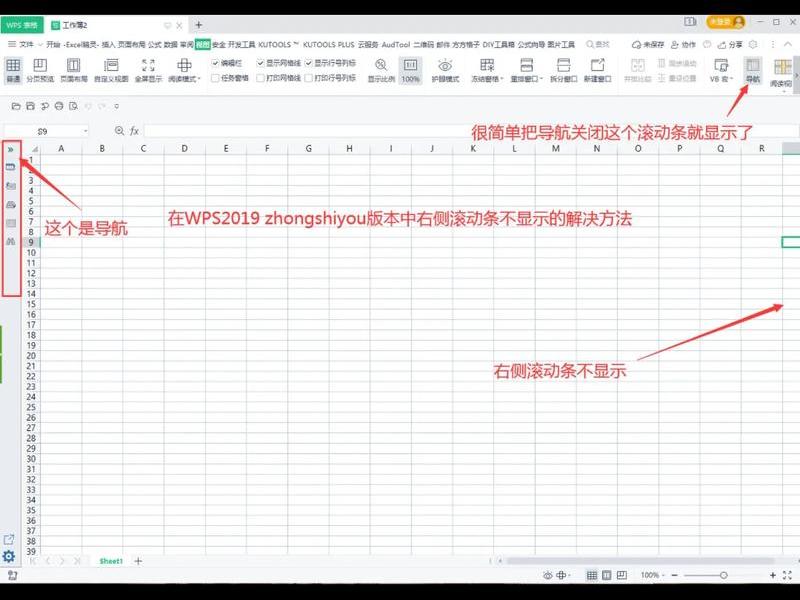Uncheck the 编辑栏 formula bar checkbox
The image size is (800, 600).
215,63
